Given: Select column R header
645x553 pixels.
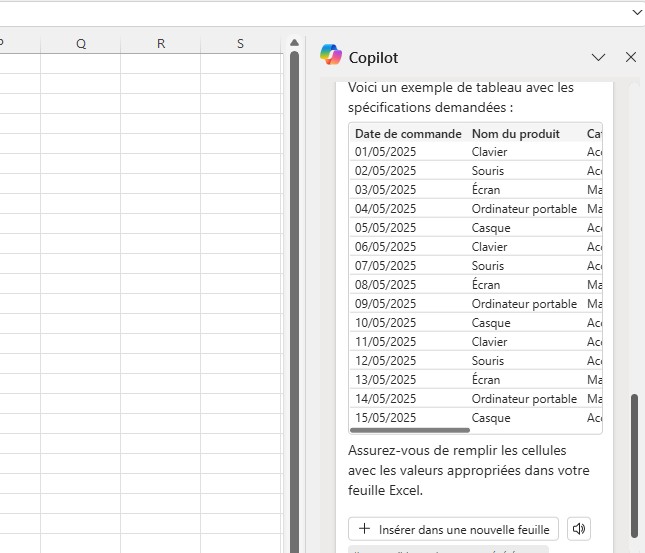Looking at the screenshot, I should (x=161, y=43).
